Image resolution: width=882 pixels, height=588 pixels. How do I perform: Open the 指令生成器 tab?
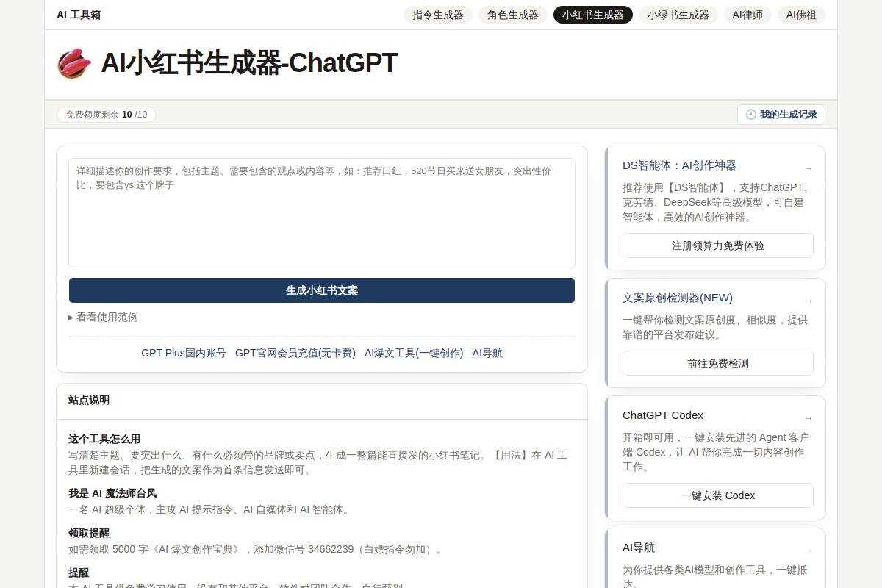(x=438, y=15)
